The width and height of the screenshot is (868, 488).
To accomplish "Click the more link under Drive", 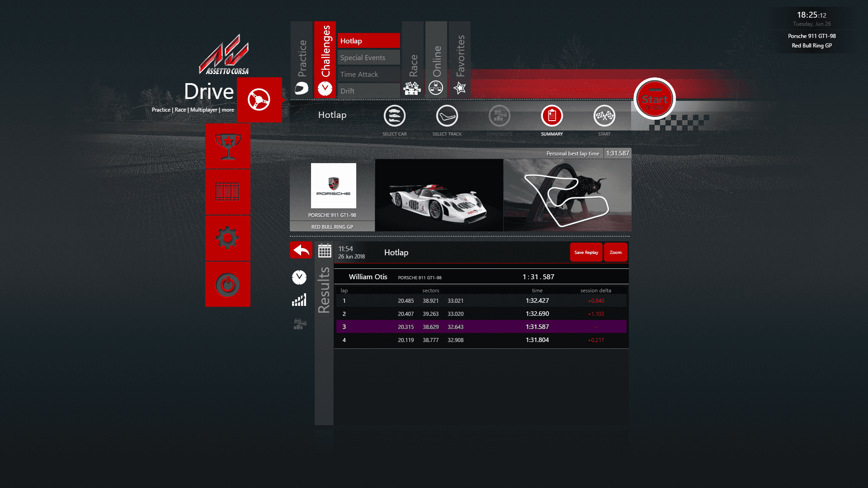I will 228,110.
